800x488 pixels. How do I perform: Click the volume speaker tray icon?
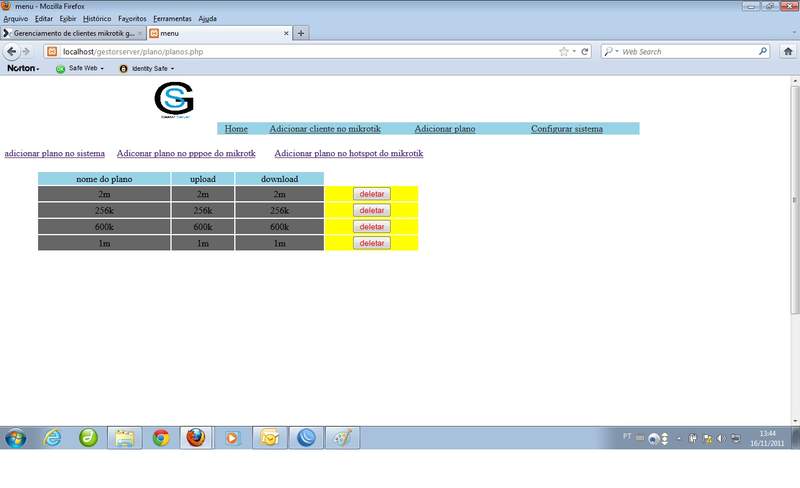pos(721,438)
